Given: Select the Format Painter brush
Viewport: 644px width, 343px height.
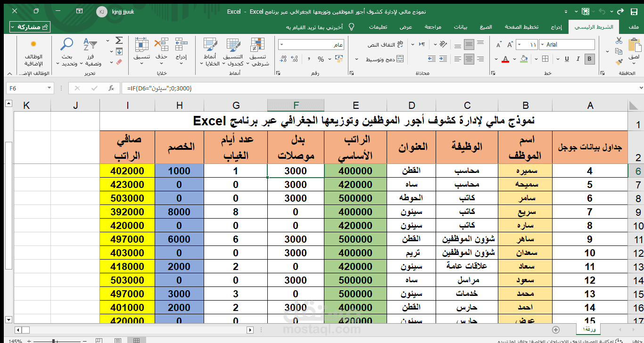Looking at the screenshot, I should tap(619, 62).
